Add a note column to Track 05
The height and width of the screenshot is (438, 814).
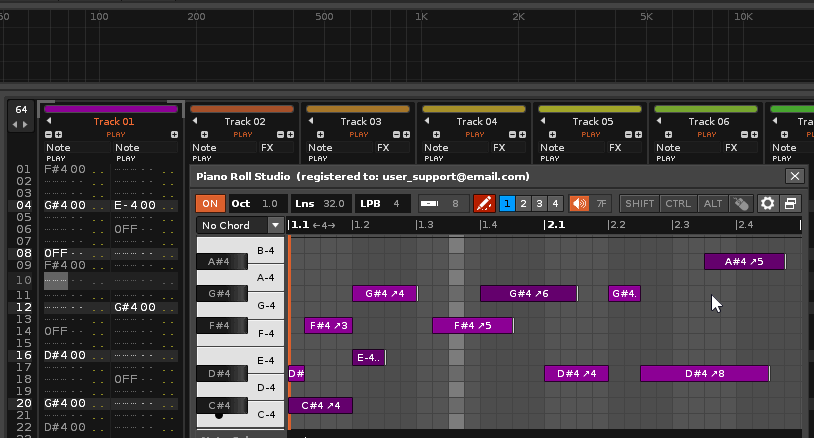[552, 134]
